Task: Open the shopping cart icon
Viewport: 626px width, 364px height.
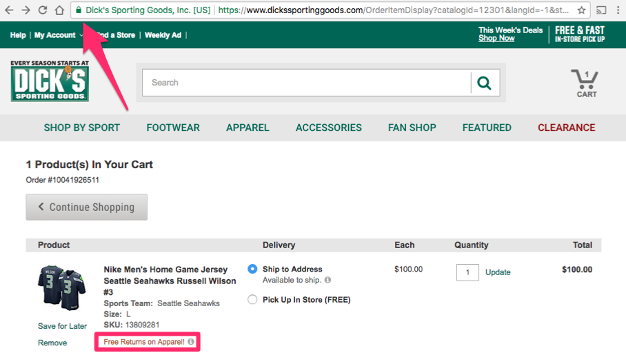Action: click(x=586, y=83)
